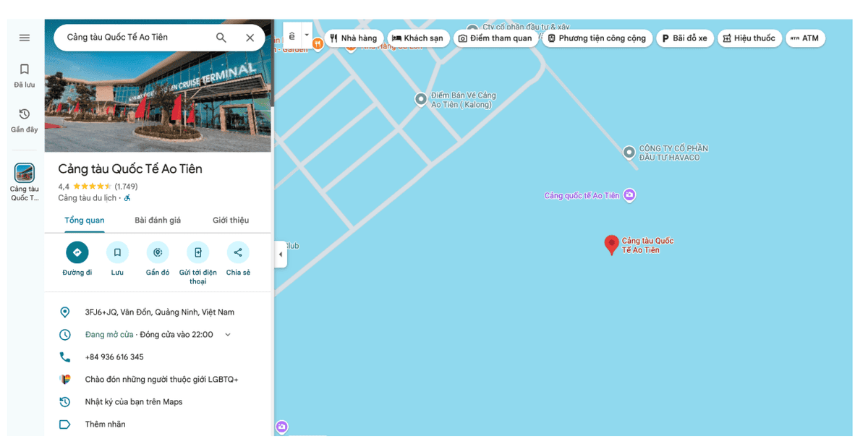The image size is (868, 444).
Task: Click Đang mở cửa hours text
Action: (109, 335)
